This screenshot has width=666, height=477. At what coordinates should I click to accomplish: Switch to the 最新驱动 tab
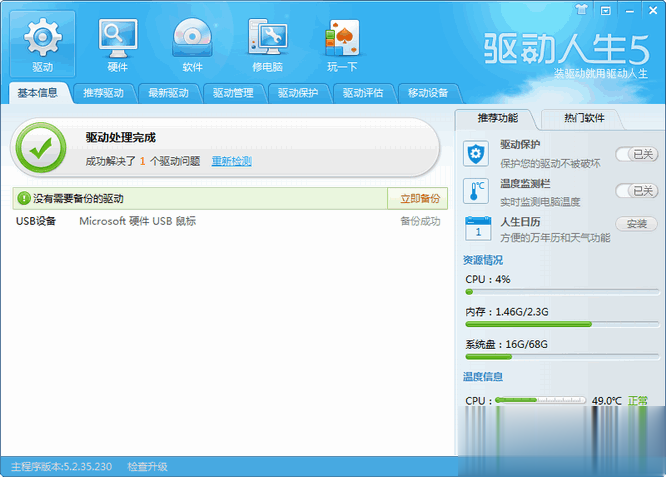tap(169, 93)
